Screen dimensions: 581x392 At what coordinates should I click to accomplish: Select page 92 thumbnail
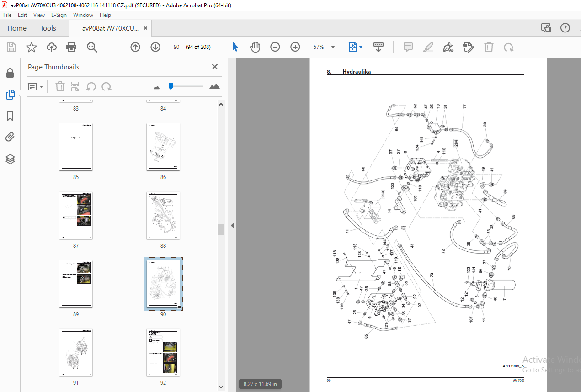(x=163, y=352)
